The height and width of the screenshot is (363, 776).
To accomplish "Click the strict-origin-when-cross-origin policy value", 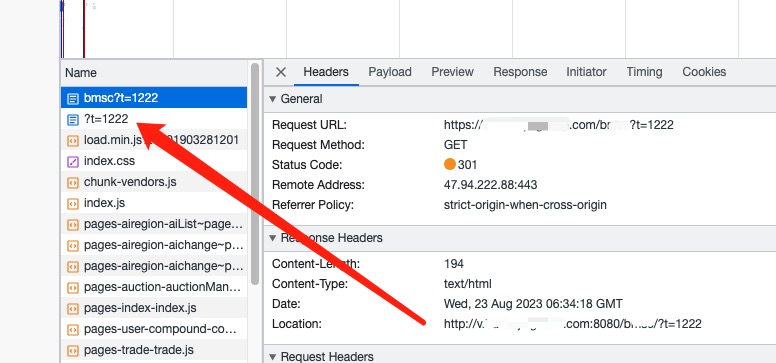I will (x=525, y=205).
